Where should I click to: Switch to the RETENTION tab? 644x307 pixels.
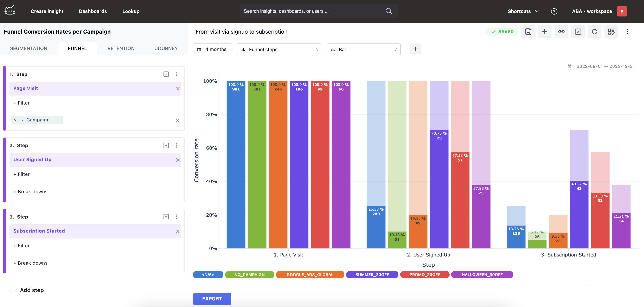121,48
